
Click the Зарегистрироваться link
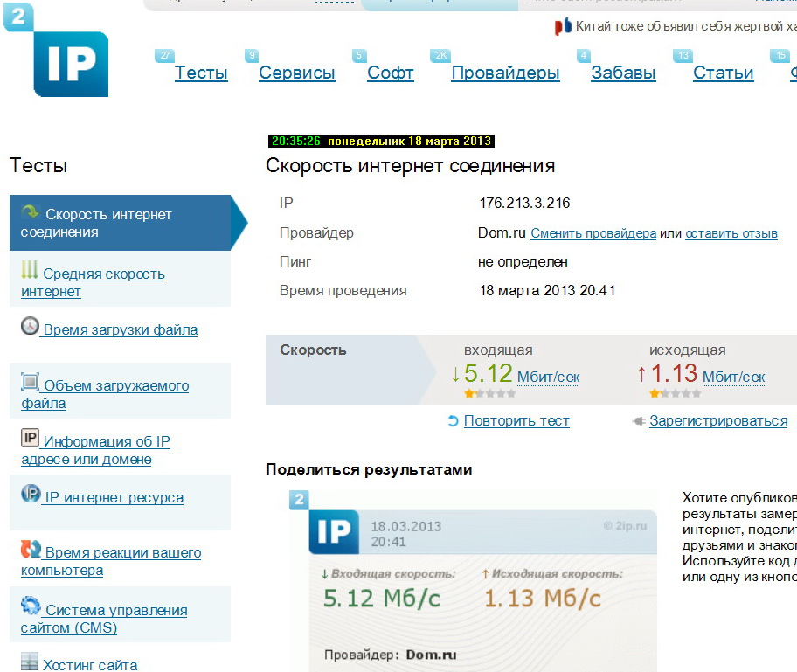[x=717, y=421]
